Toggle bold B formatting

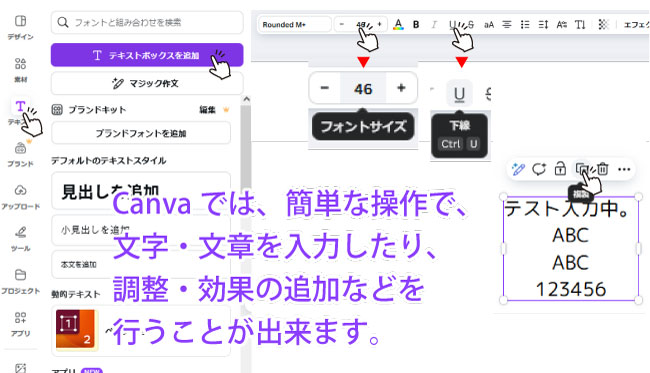pyautogui.click(x=416, y=24)
